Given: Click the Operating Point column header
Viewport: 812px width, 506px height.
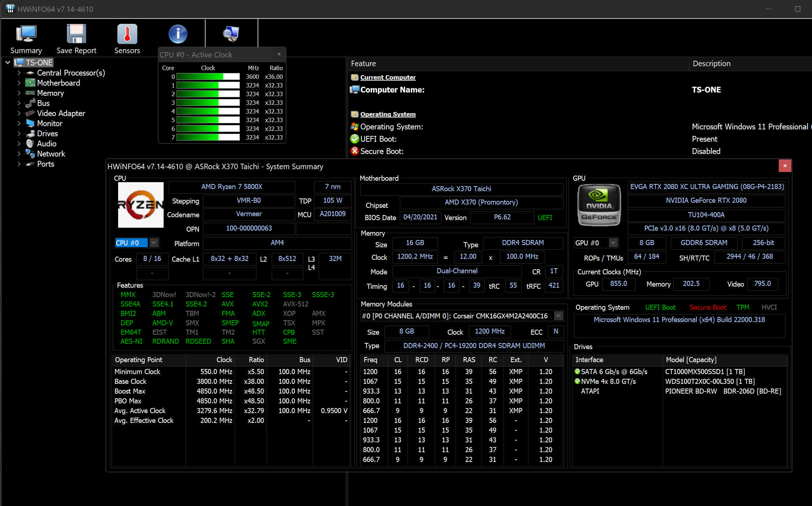Looking at the screenshot, I should (x=149, y=360).
